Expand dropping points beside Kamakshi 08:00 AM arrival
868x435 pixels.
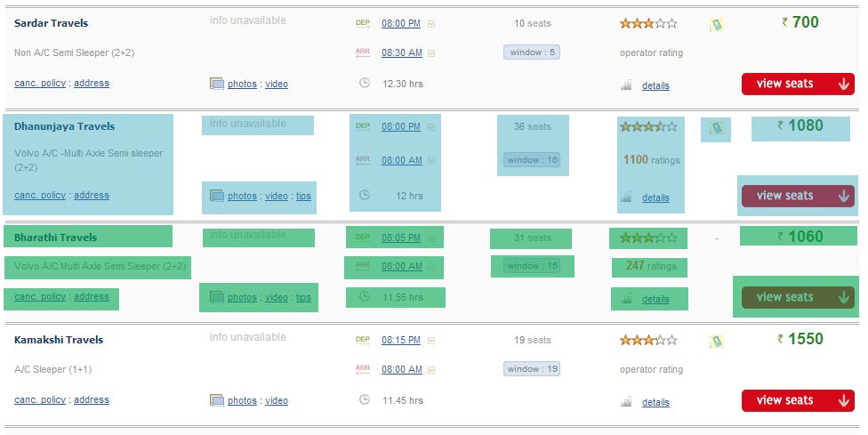(x=431, y=370)
